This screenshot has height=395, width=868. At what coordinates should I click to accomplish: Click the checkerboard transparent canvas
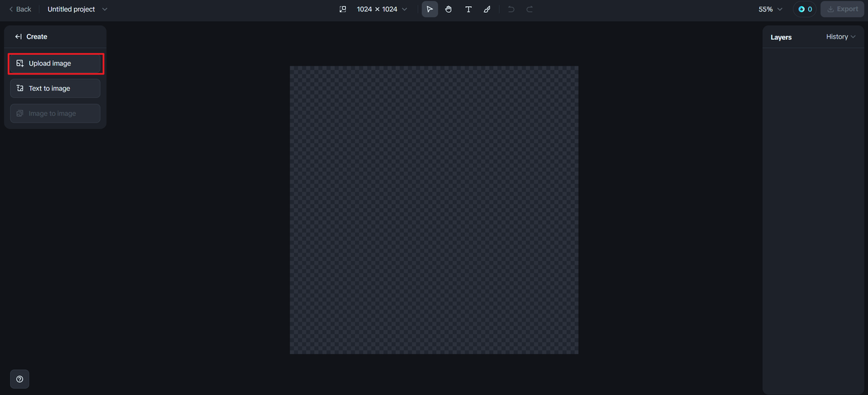(x=434, y=210)
